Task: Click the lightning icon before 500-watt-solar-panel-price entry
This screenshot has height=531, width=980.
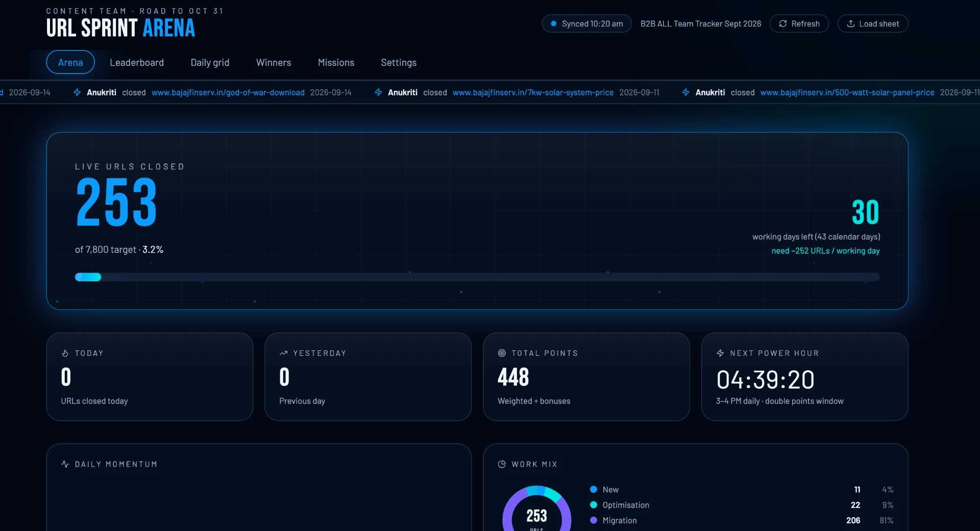Action: coord(685,92)
